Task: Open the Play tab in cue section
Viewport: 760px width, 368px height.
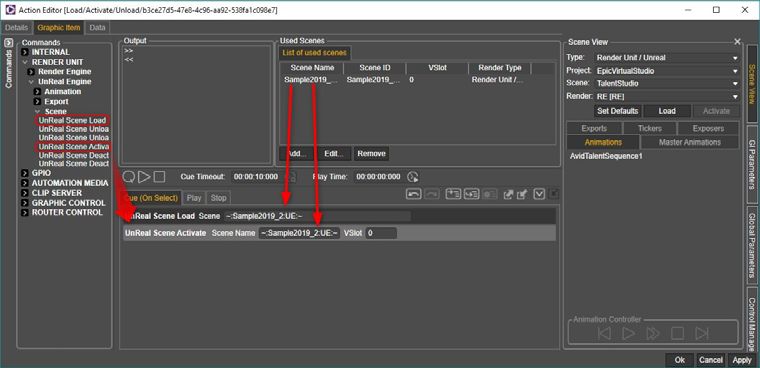Action: point(194,198)
